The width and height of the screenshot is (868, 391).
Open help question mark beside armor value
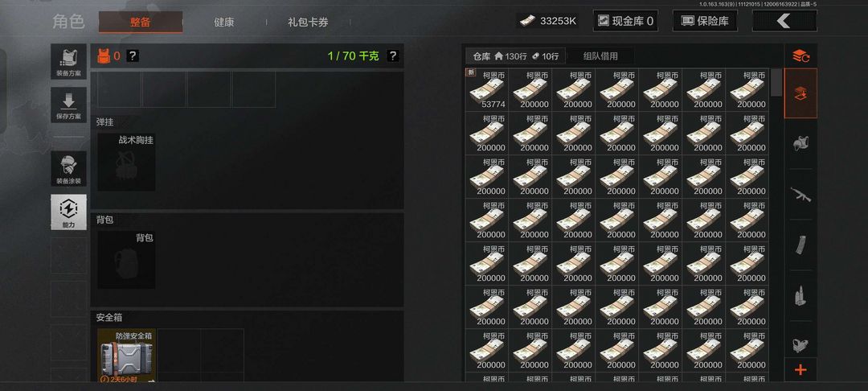pos(133,56)
